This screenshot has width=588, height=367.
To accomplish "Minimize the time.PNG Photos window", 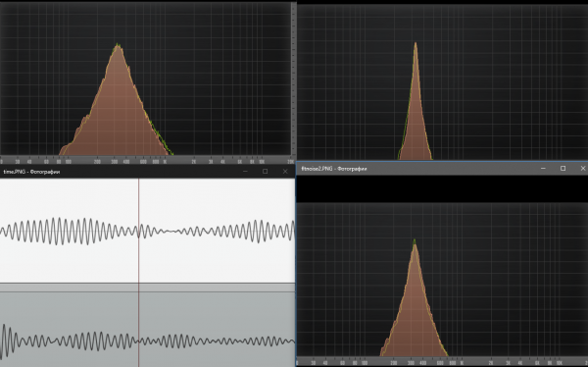I will tap(245, 172).
